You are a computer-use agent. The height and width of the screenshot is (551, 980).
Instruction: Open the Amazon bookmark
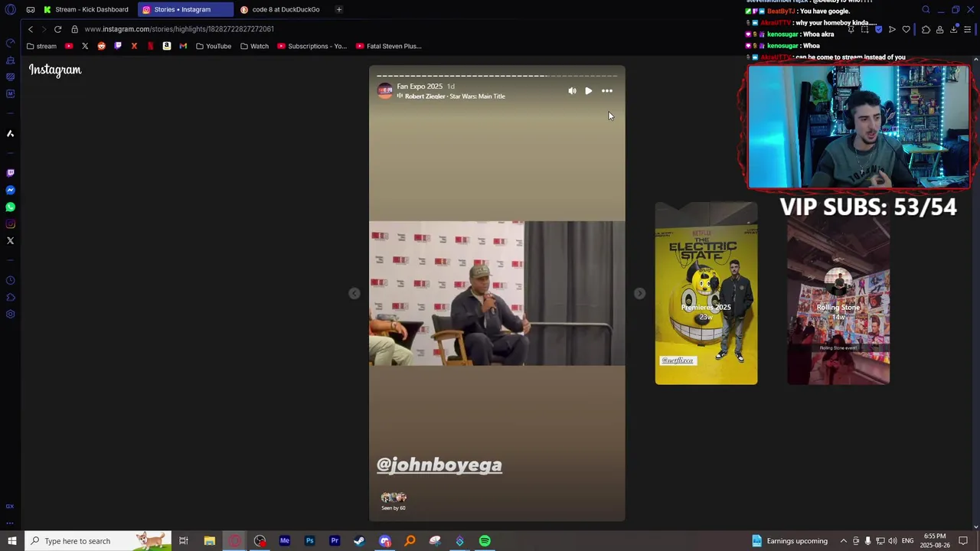click(166, 46)
